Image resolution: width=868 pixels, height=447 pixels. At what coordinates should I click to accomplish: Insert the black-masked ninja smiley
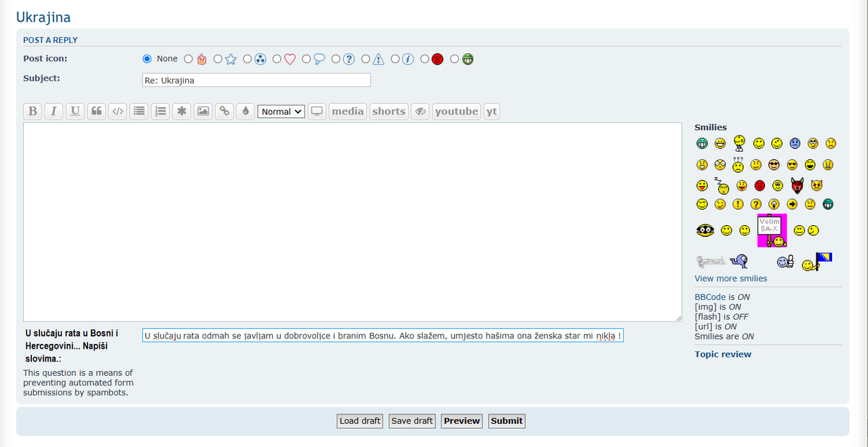[705, 231]
